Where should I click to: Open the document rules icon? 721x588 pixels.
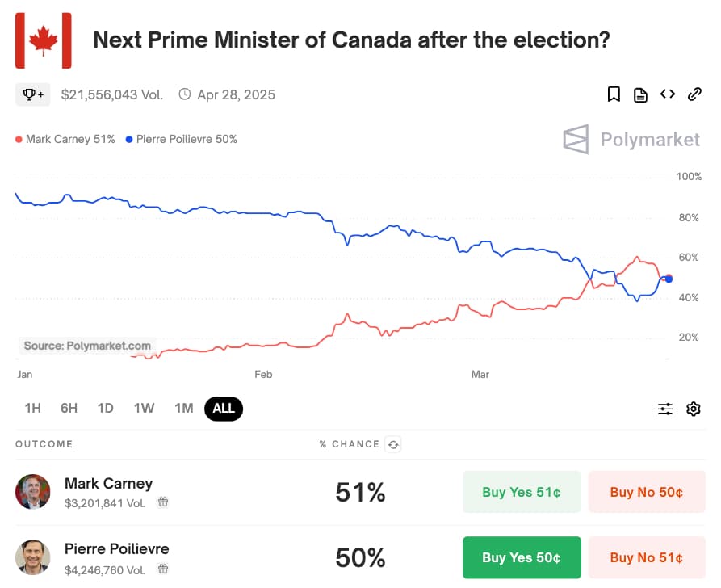640,94
